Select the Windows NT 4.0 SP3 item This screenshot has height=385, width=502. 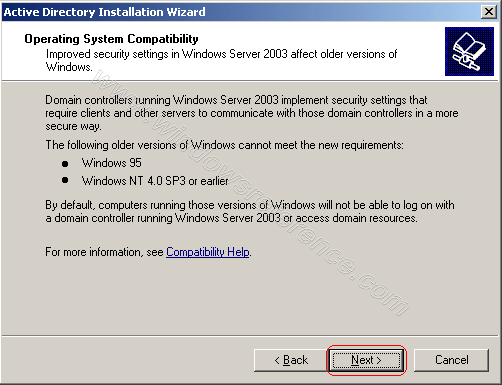pyautogui.click(x=155, y=181)
